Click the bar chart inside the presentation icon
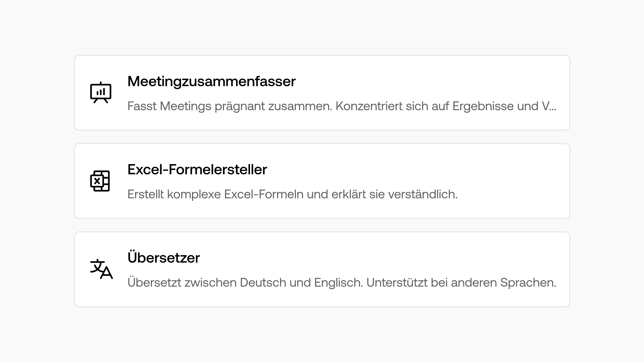The image size is (644, 362). point(101,92)
